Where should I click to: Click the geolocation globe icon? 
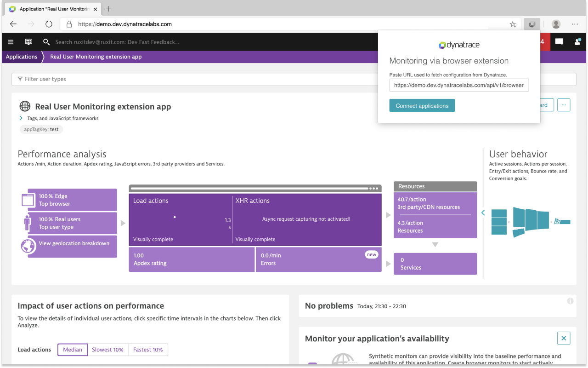[28, 246]
